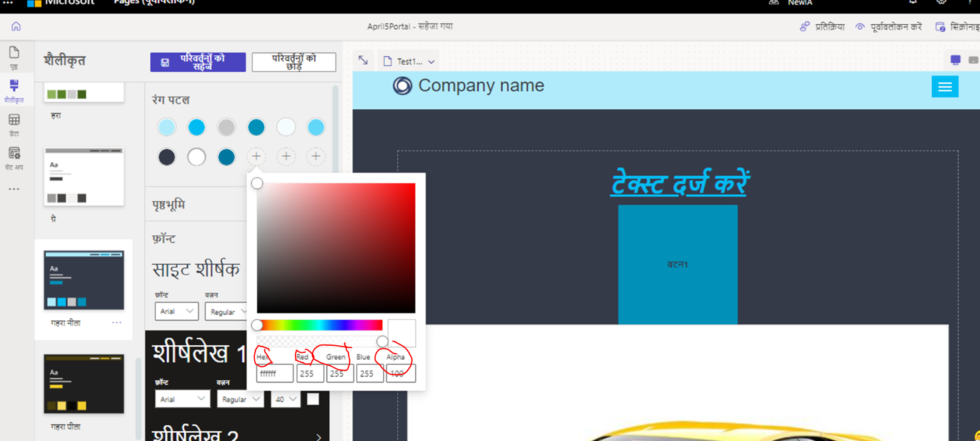Viewport: 980px width, 441px height.
Task: Select the bright cyan-blue palette color
Action: [197, 127]
